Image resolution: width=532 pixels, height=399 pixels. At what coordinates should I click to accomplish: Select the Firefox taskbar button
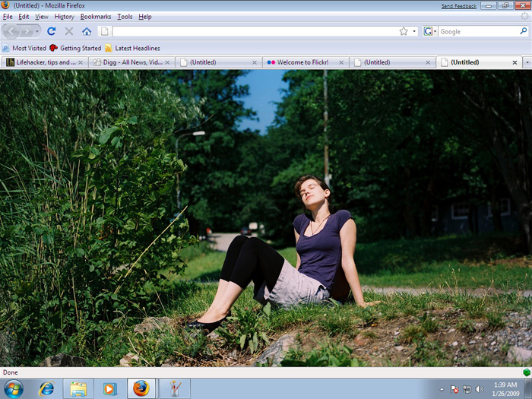click(x=141, y=389)
